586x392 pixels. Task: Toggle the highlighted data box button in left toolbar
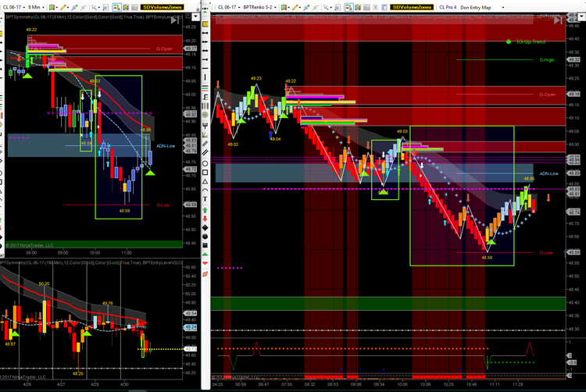(x=117, y=7)
